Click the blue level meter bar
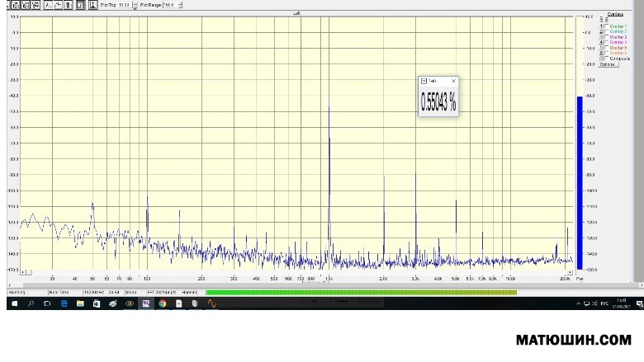Image resolution: width=644 pixels, height=362 pixels. [x=580, y=181]
